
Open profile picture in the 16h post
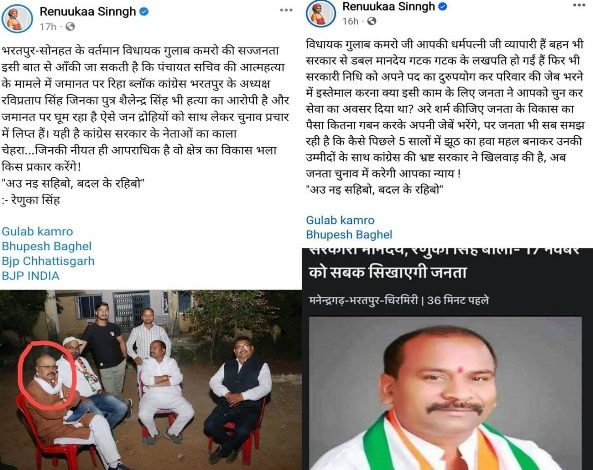pyautogui.click(x=321, y=14)
